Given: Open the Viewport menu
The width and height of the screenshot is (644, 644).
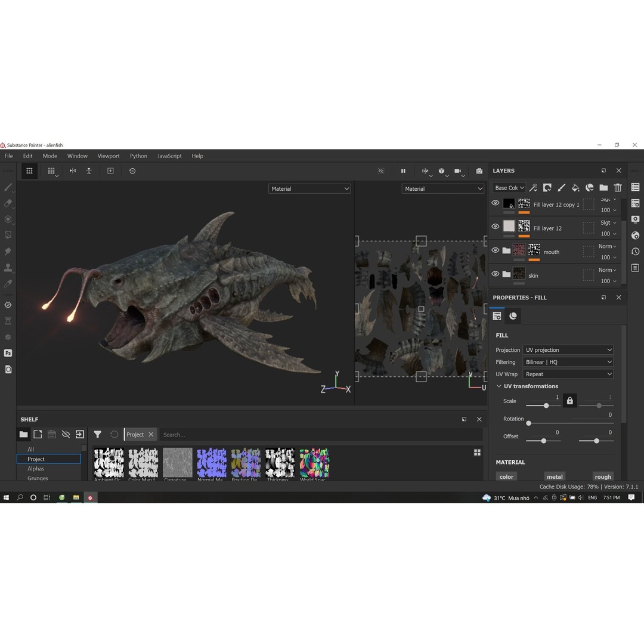Looking at the screenshot, I should tap(109, 156).
